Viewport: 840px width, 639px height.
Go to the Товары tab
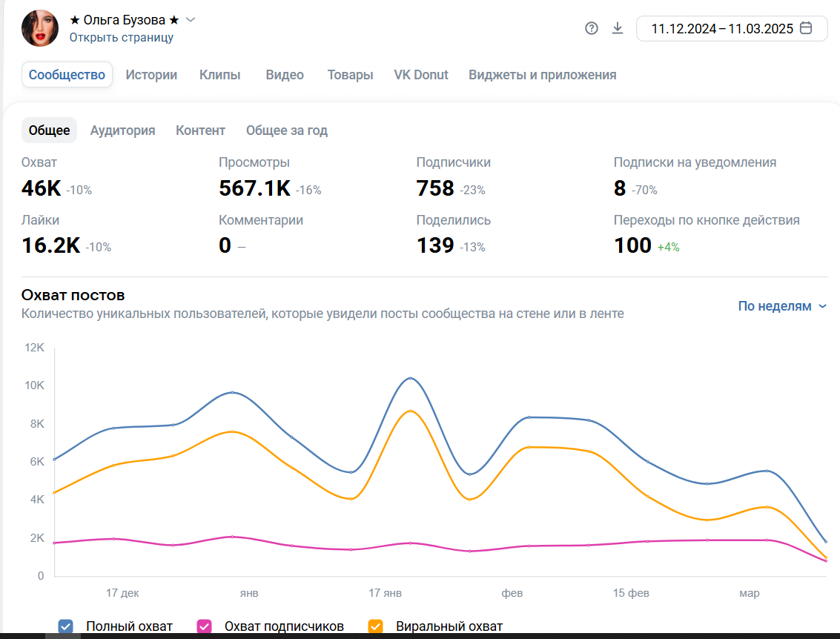(x=351, y=74)
